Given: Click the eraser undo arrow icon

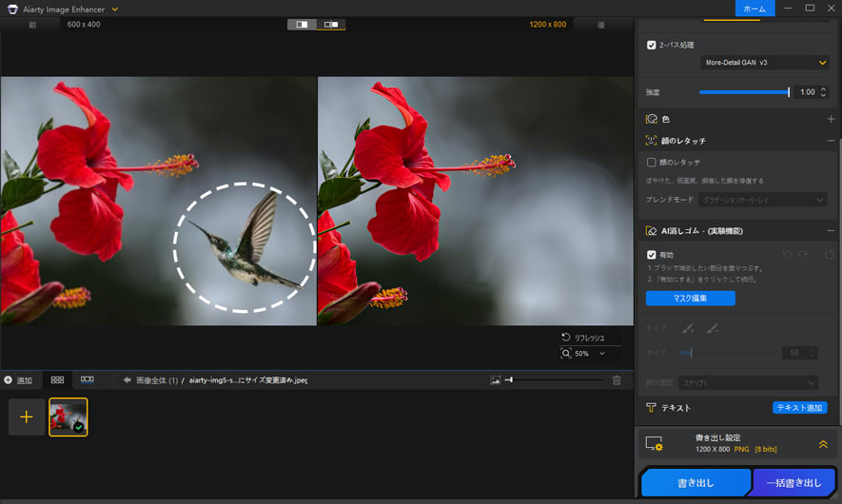Looking at the screenshot, I should pos(787,255).
